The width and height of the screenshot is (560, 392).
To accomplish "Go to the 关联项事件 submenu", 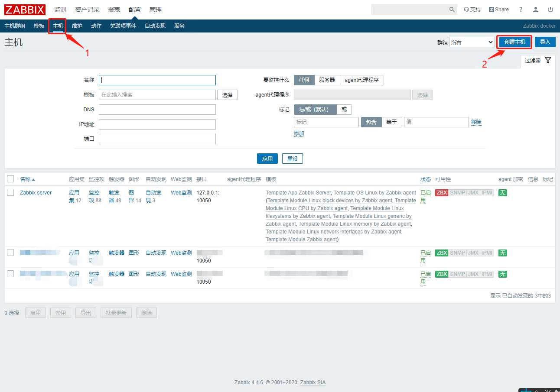I will (123, 26).
